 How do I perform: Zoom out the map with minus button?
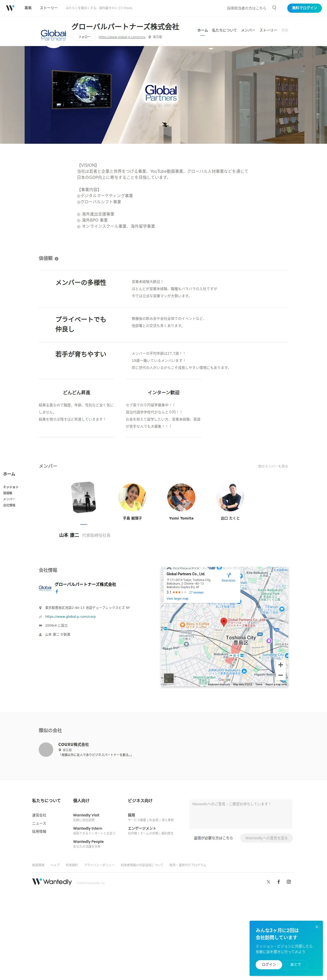click(281, 675)
